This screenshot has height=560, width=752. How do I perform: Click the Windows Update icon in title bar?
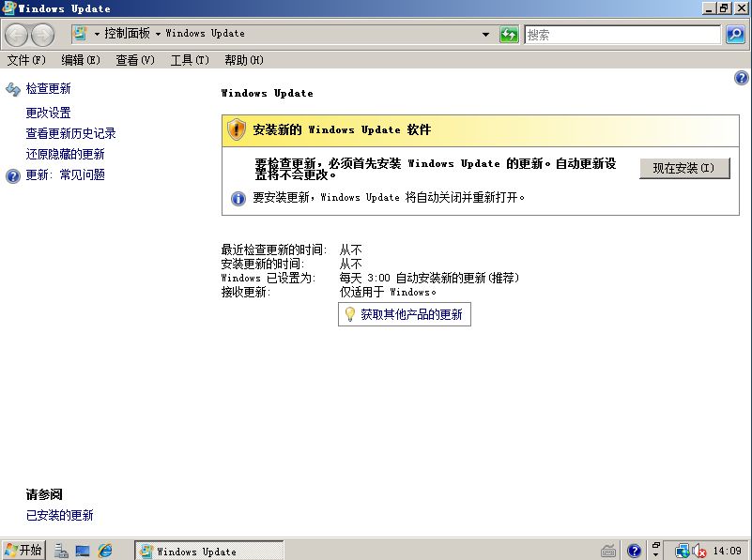9,8
